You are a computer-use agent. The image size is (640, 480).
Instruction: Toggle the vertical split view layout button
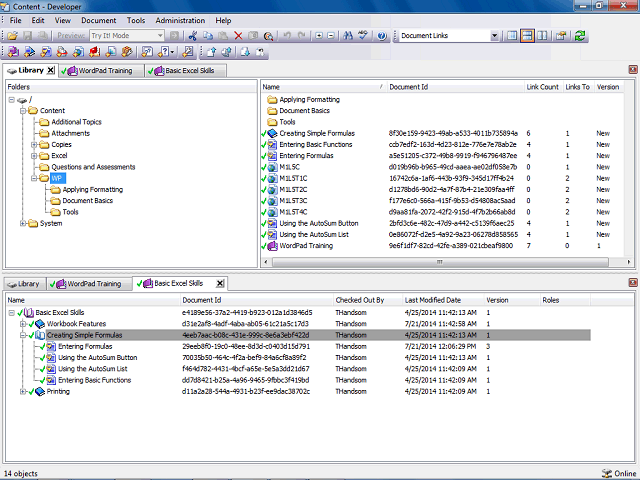point(542,36)
